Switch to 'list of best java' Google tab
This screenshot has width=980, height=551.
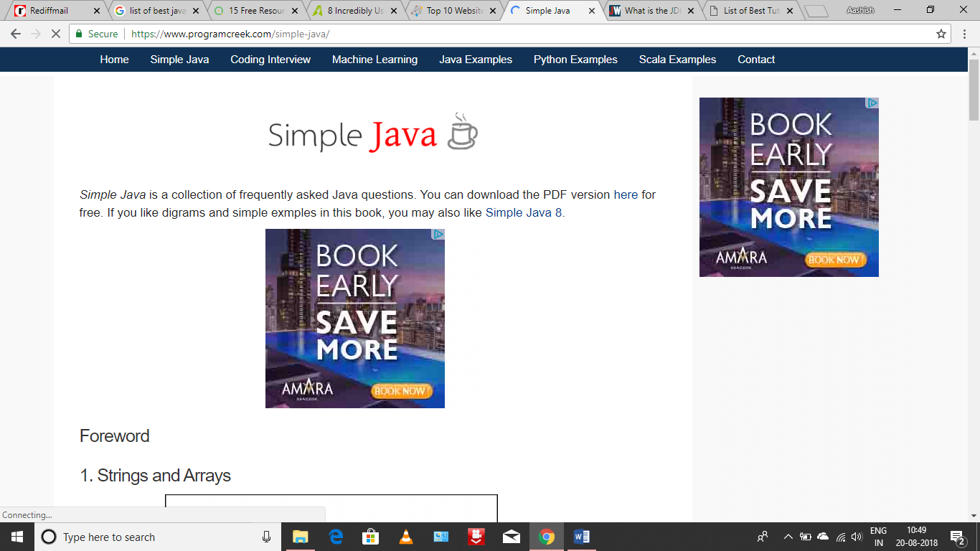(156, 11)
